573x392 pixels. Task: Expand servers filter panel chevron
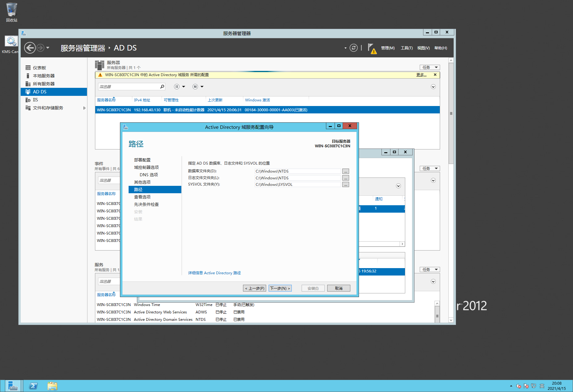pyautogui.click(x=433, y=87)
